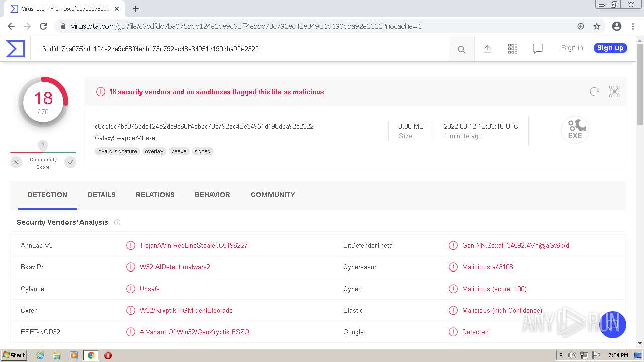Switch to the DETECTION tab

[47, 195]
